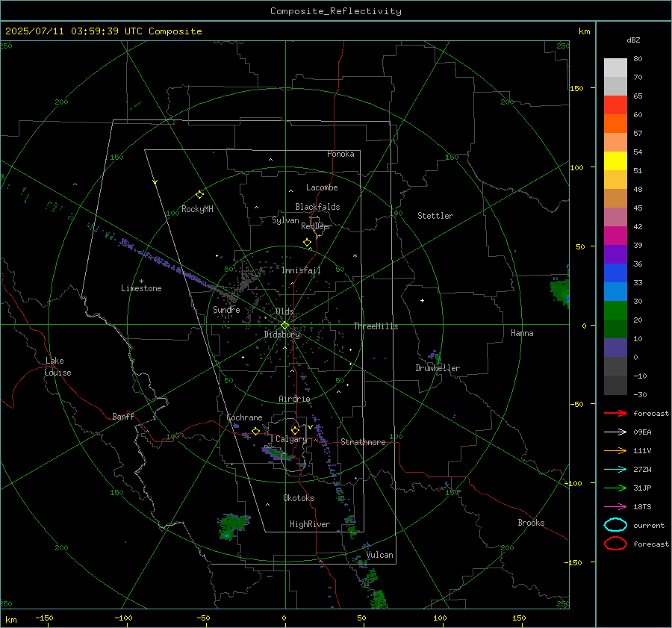The image size is (672, 628).
Task: Click the Ponoka city label
Action: tap(340, 154)
